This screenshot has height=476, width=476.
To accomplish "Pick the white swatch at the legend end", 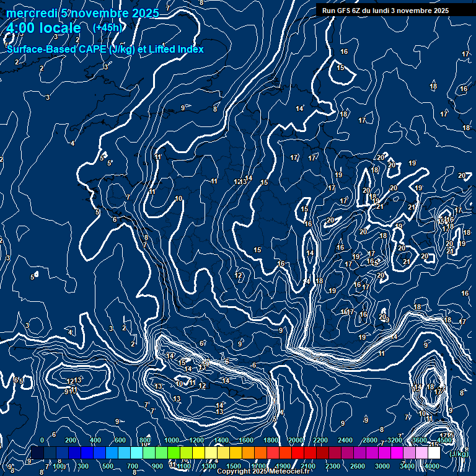I will (434, 452).
